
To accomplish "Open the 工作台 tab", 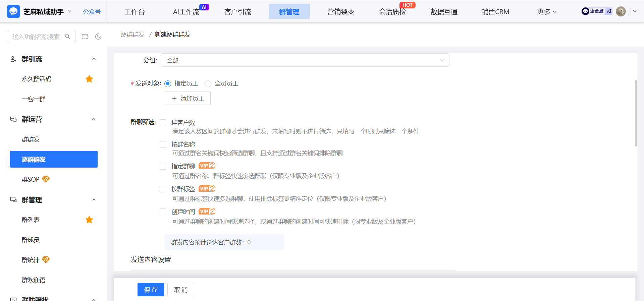I will pos(135,12).
